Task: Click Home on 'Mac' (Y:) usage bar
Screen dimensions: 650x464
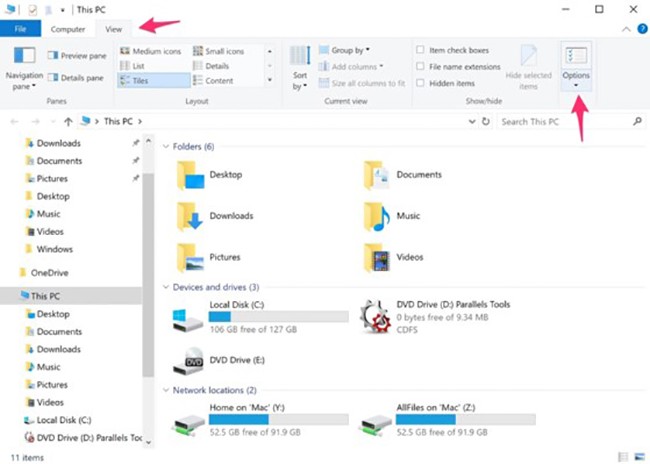Action: [x=278, y=419]
